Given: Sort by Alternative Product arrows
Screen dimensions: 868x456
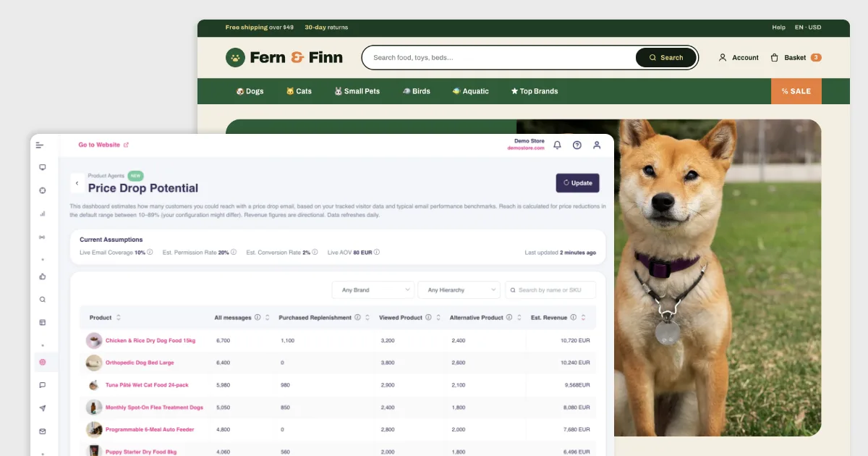Looking at the screenshot, I should [520, 318].
